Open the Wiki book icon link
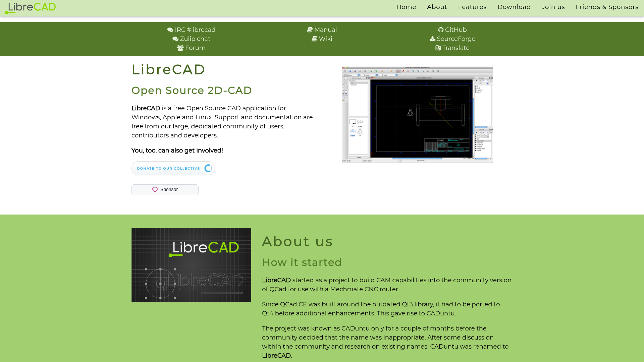 (x=314, y=39)
